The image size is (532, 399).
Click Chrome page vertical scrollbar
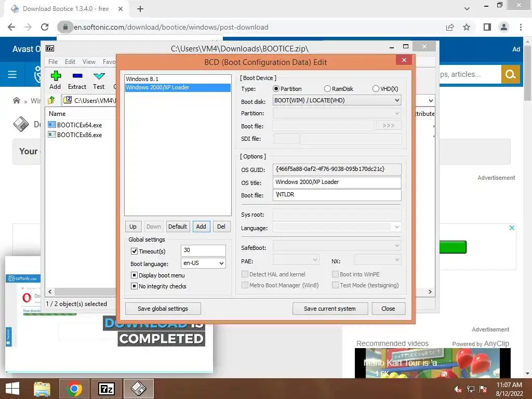pos(527,73)
